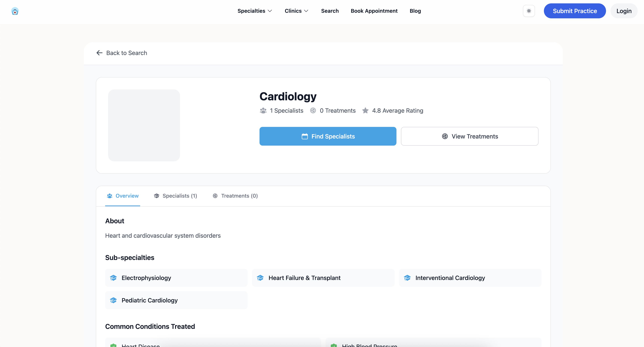
Task: Toggle the light/dark theme sun button
Action: [x=529, y=11]
